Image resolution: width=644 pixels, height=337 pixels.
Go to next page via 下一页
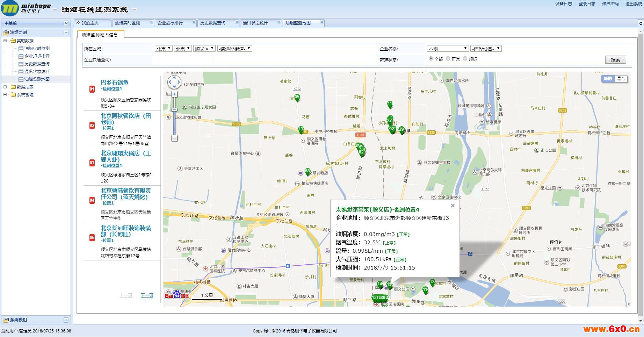pyautogui.click(x=147, y=295)
